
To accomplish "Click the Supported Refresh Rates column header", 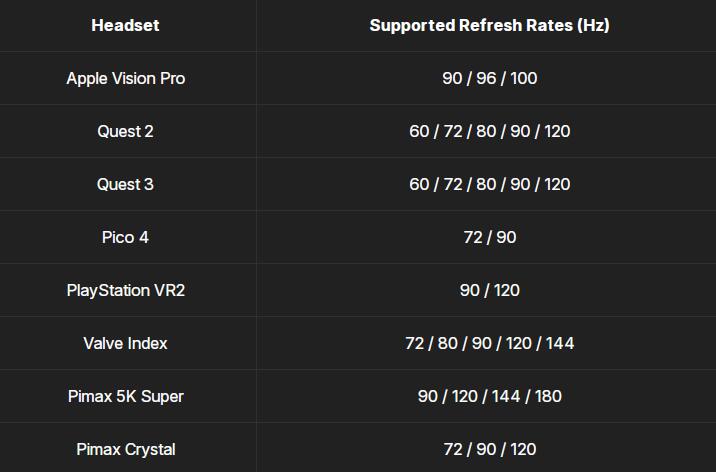I will click(489, 25).
